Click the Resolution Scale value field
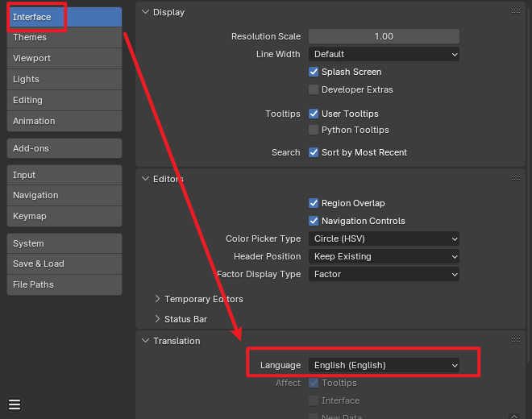The width and height of the screenshot is (532, 419). tap(384, 36)
